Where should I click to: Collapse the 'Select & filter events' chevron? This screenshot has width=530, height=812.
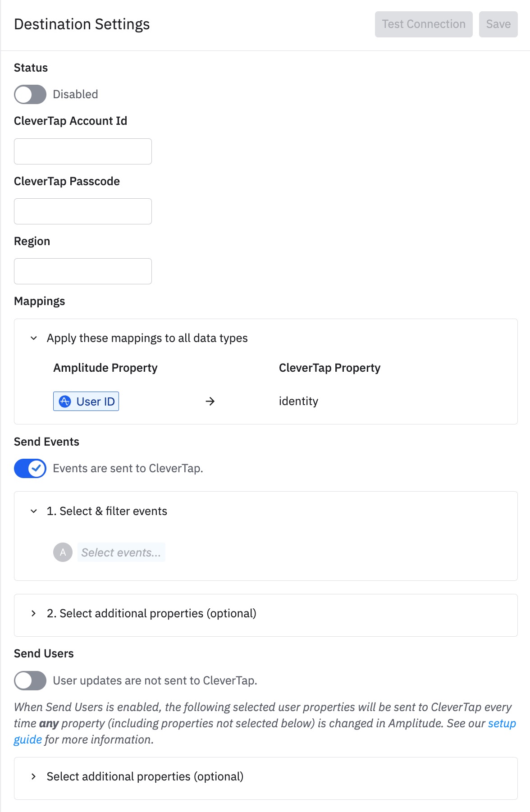pos(34,511)
